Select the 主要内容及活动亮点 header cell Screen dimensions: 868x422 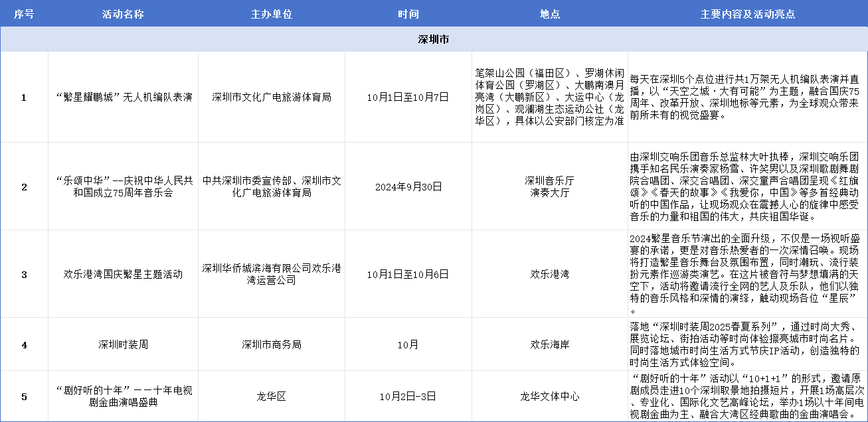pos(747,14)
